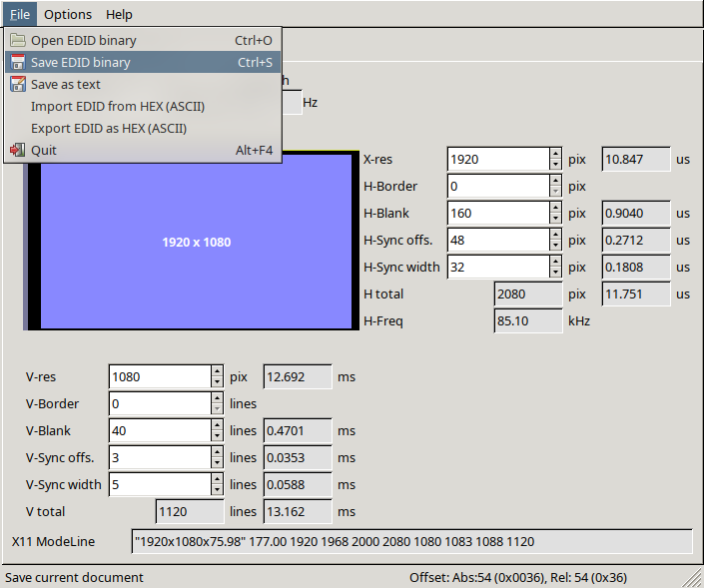Decrease H-Sync offs. with down spinner

[x=556, y=246]
